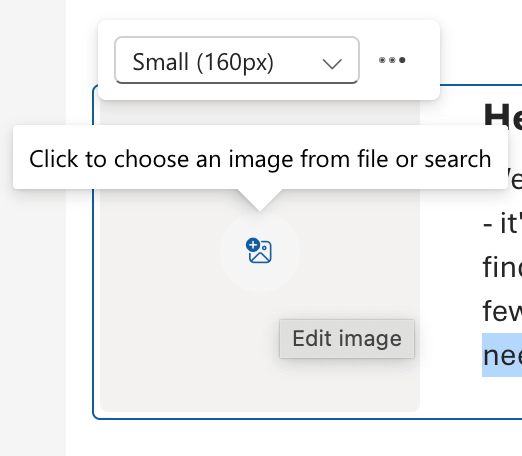The width and height of the screenshot is (522, 456).
Task: Click the bold heading starting with 'He'
Action: pyautogui.click(x=503, y=116)
